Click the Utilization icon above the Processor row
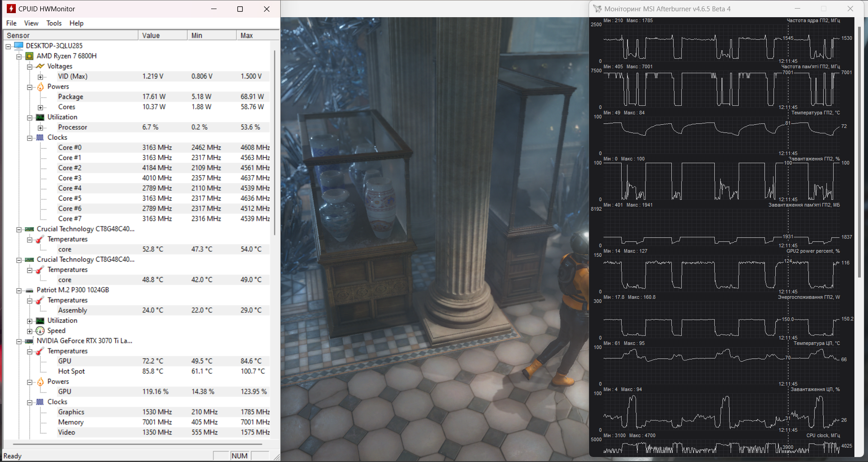868x462 pixels. pos(40,117)
